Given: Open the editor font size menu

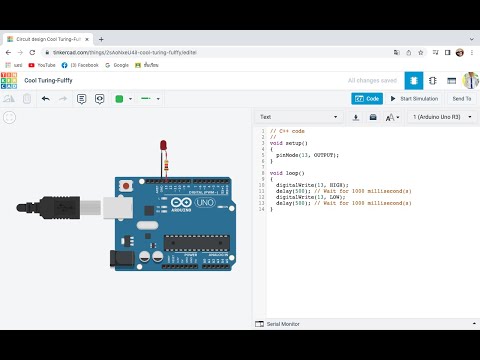Looking at the screenshot, I should [392, 117].
